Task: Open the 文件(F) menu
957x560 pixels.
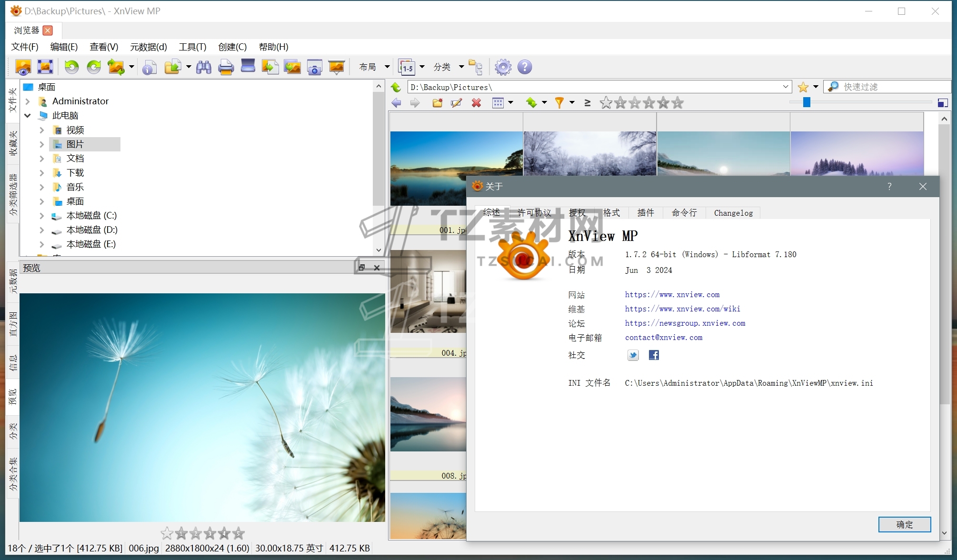Action: coord(25,47)
